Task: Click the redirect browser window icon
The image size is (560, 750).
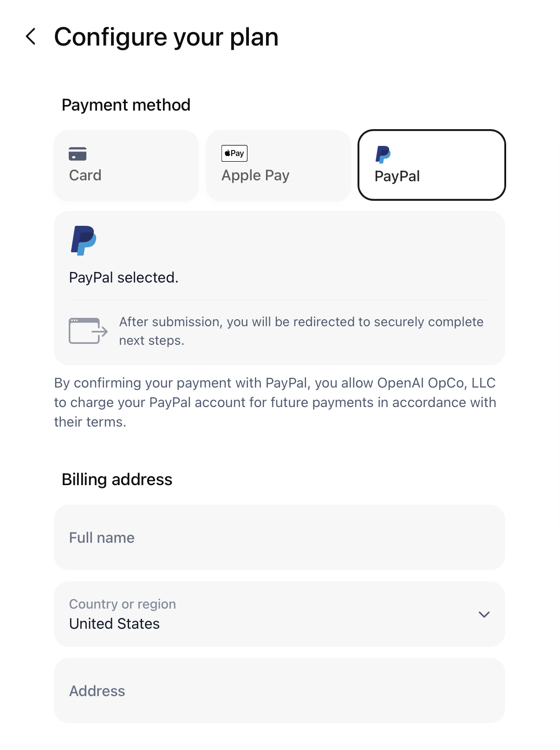Action: point(88,331)
